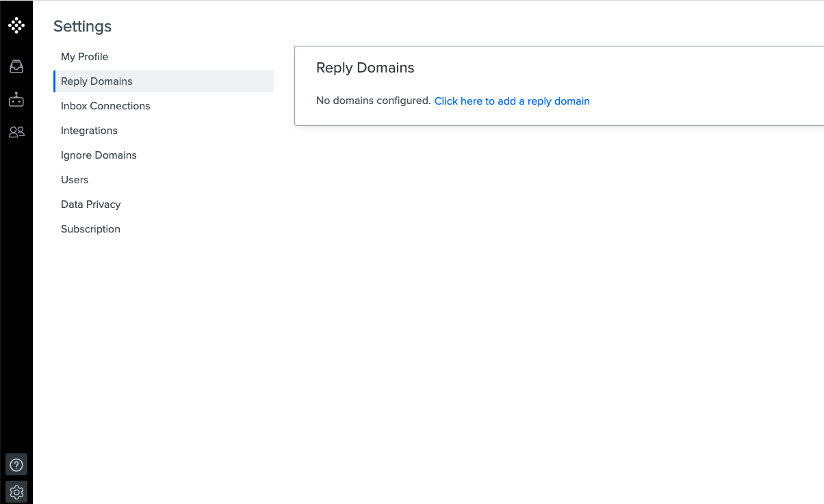Select the Users settings entry
The height and width of the screenshot is (504, 824).
(75, 180)
